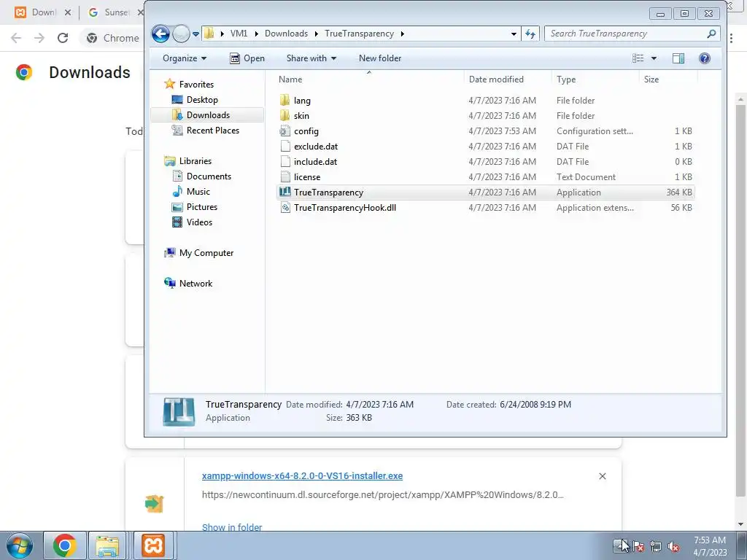Open Documents library
This screenshot has width=747, height=560.
[209, 176]
